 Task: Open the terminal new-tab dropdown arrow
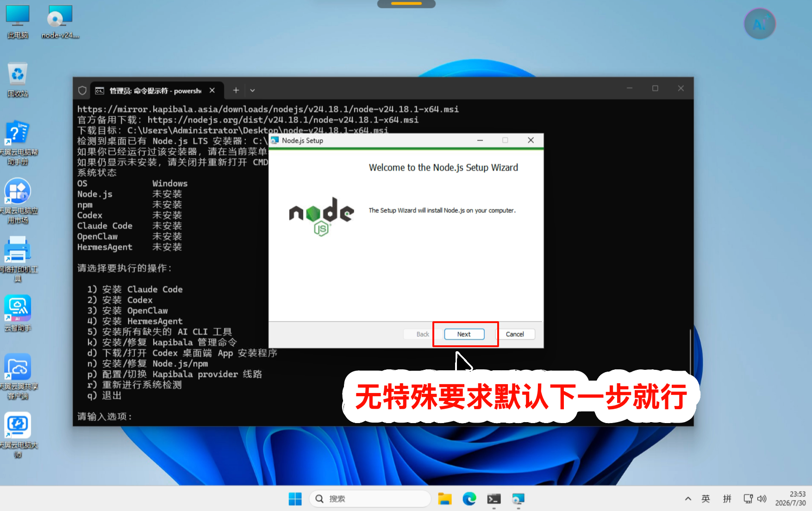pyautogui.click(x=252, y=90)
